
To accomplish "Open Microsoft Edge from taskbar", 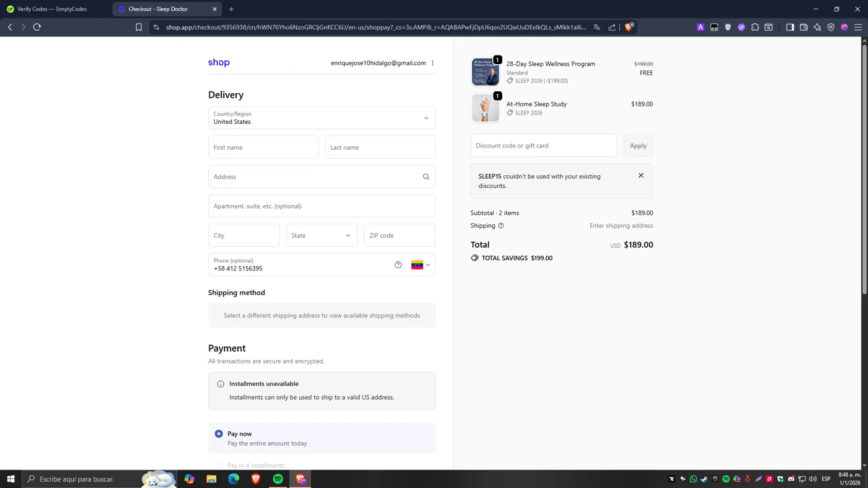I will click(x=234, y=479).
